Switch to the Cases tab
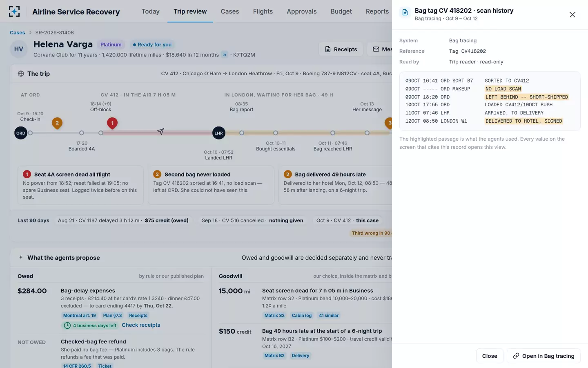 click(230, 11)
